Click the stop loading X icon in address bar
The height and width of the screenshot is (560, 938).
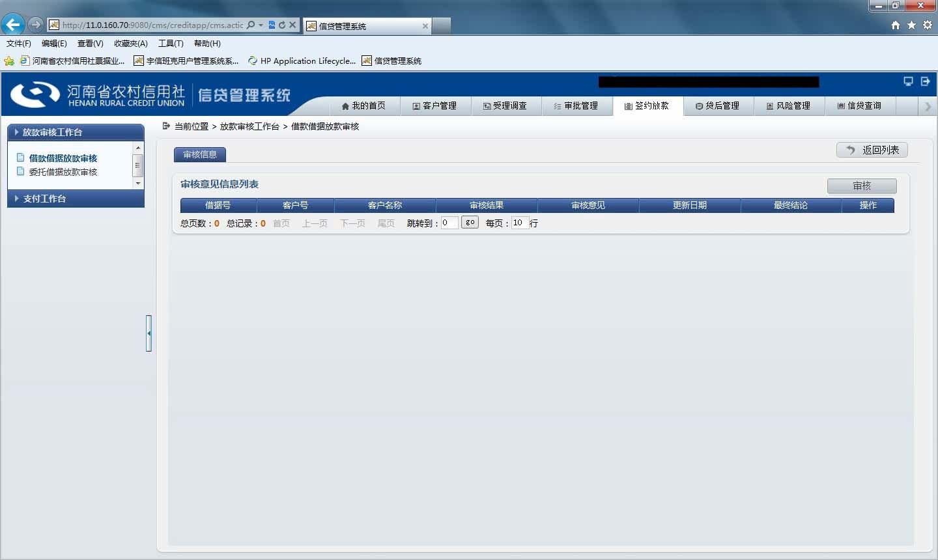[292, 25]
